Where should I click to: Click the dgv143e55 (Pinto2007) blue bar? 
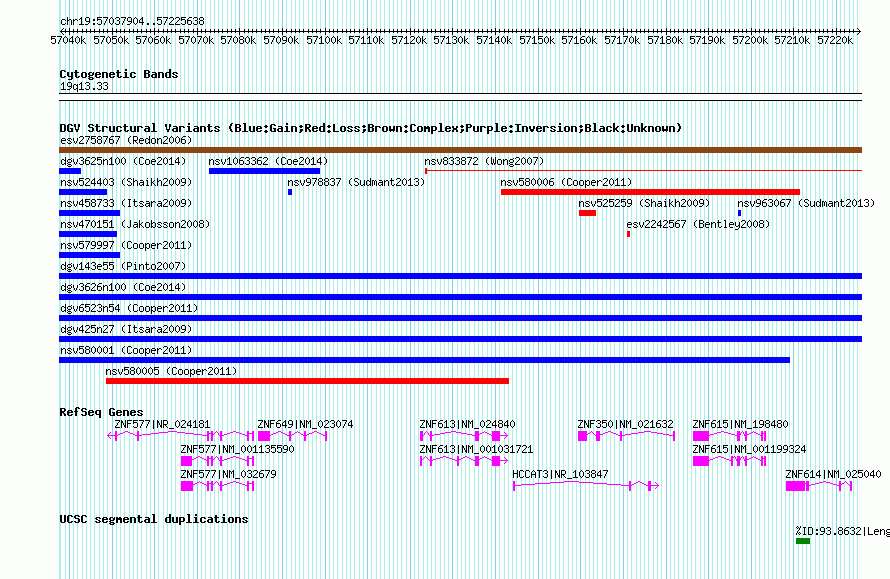pos(460,276)
